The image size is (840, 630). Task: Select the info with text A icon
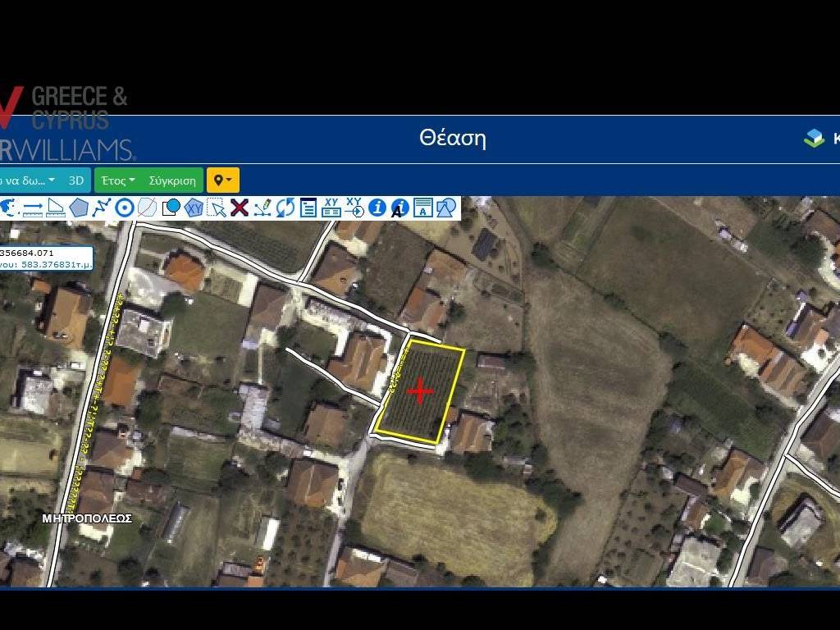[399, 208]
